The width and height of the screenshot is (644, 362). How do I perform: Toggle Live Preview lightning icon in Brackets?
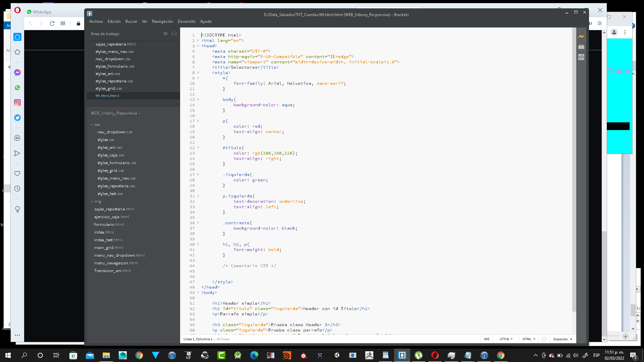tap(581, 36)
